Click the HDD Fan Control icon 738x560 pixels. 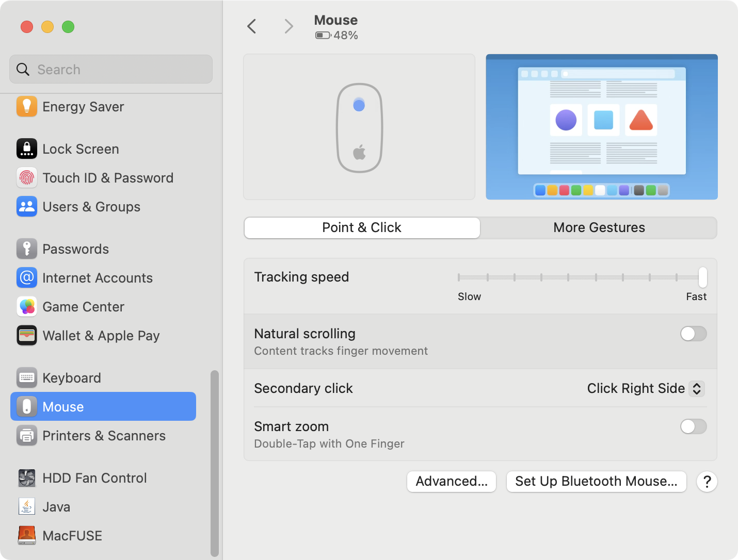pos(27,478)
